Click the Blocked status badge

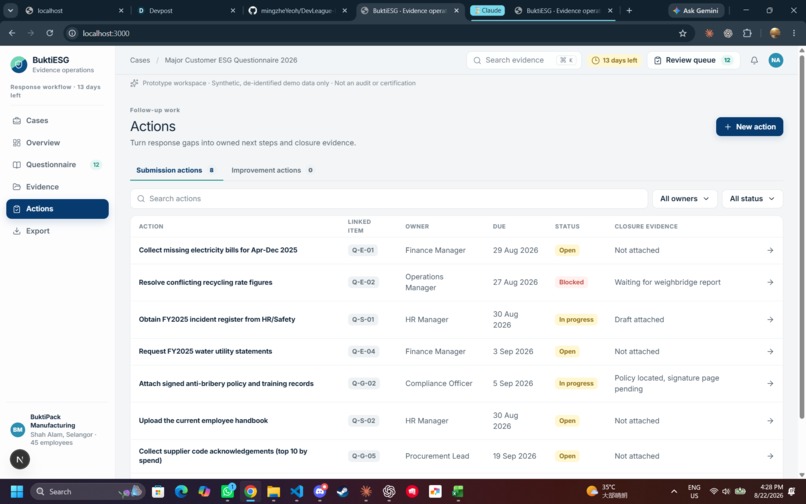coord(571,282)
